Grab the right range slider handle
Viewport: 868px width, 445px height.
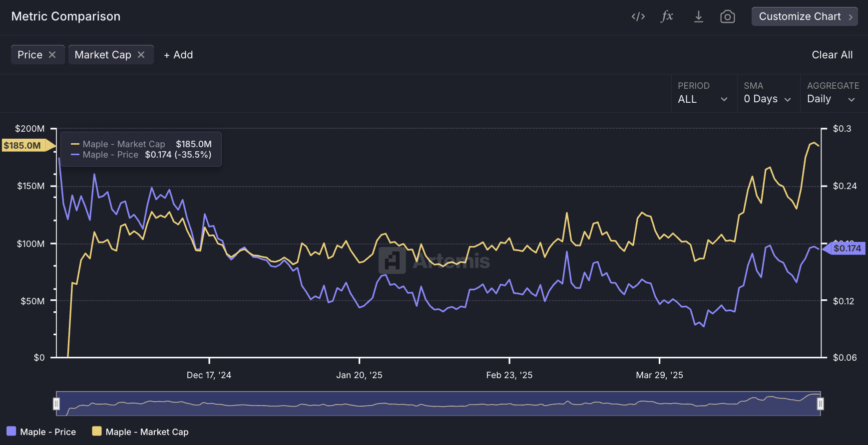820,404
